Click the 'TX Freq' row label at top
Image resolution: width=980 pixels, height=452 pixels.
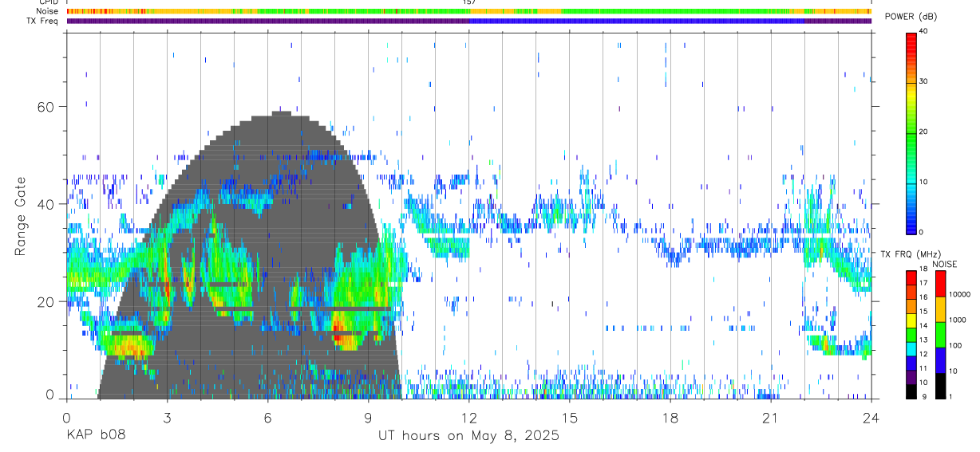(42, 21)
